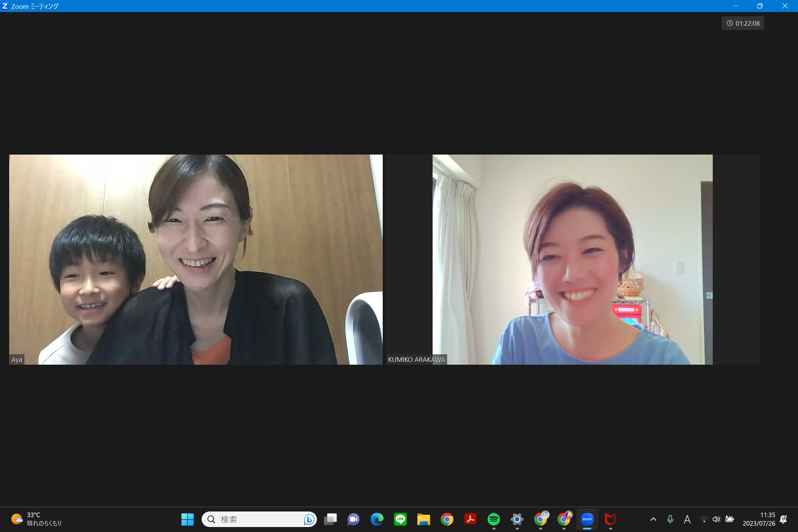Open the Chrome profile icon left of the Zoom icon
The image size is (798, 532).
coord(565,519)
